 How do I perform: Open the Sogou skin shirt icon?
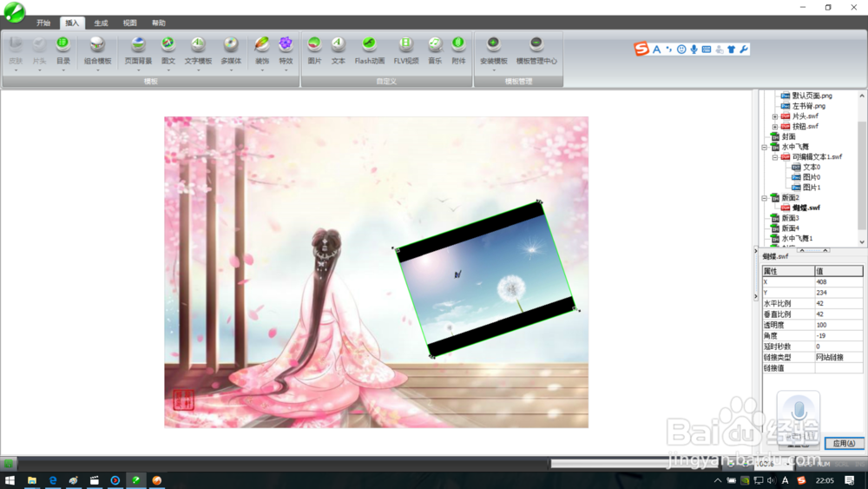click(731, 50)
